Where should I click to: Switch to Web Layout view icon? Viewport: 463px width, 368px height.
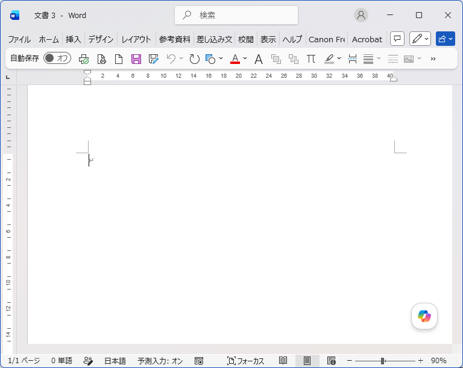[331, 360]
